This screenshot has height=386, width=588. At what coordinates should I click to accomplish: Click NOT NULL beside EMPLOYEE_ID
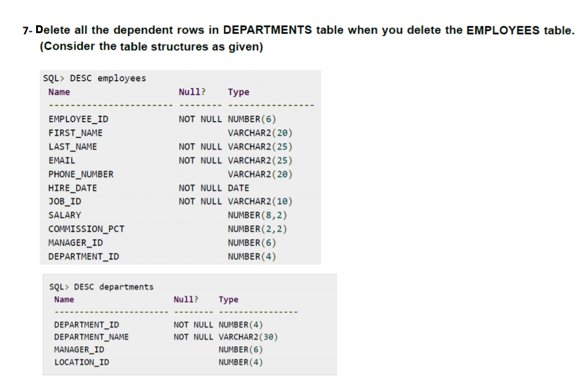click(200, 119)
